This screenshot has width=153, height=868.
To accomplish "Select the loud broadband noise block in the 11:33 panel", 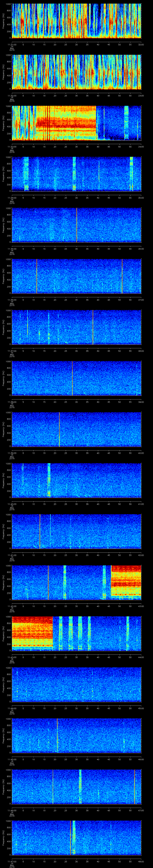I will 66,123.
